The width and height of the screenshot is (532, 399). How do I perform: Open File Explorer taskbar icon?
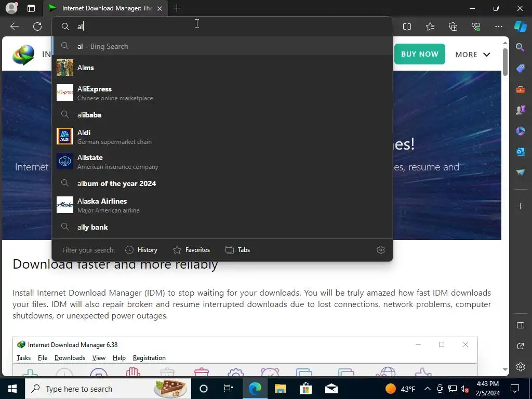[280, 389]
